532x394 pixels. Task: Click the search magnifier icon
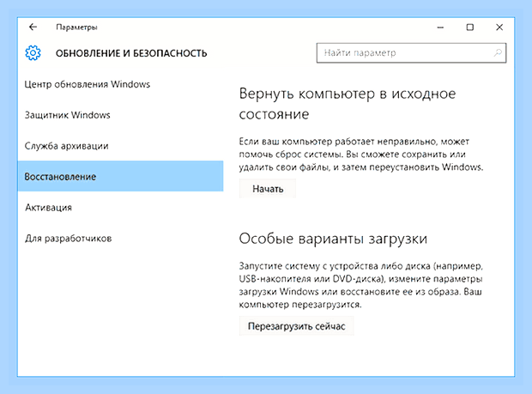pyautogui.click(x=498, y=52)
